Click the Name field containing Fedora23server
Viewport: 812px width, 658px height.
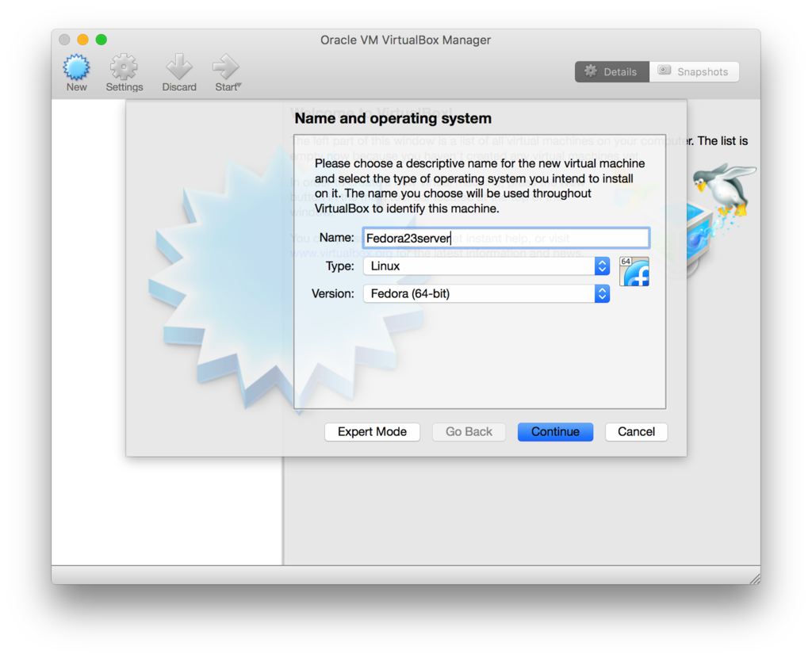point(506,238)
